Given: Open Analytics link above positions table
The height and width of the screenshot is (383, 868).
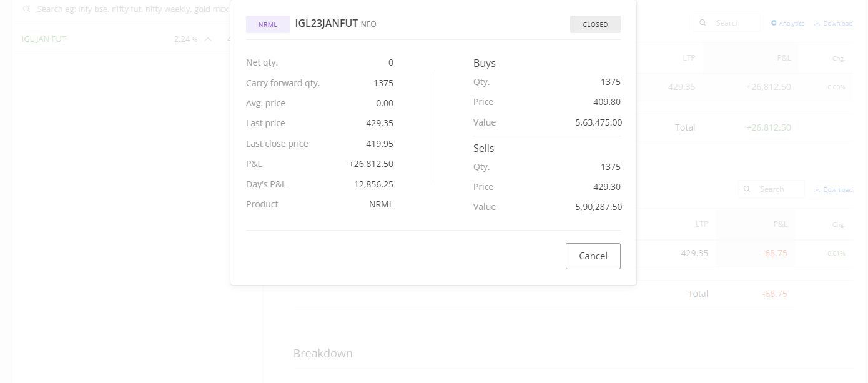Looking at the screenshot, I should tap(791, 23).
